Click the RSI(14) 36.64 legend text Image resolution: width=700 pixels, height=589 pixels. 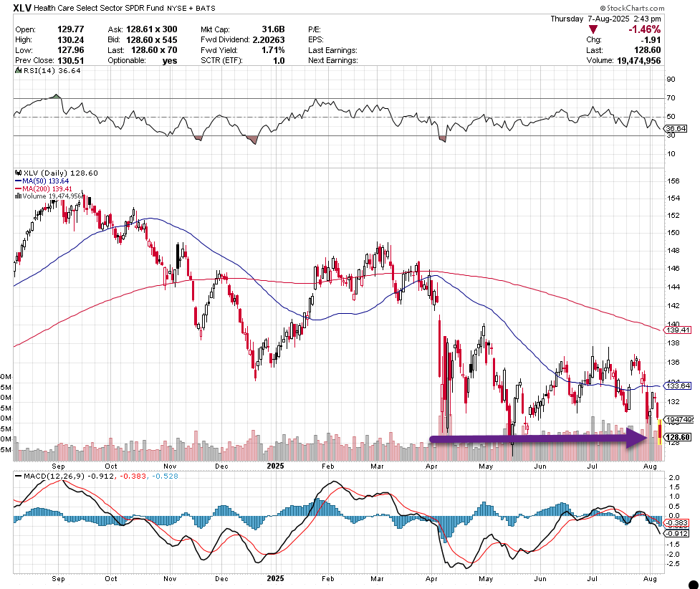(x=52, y=70)
